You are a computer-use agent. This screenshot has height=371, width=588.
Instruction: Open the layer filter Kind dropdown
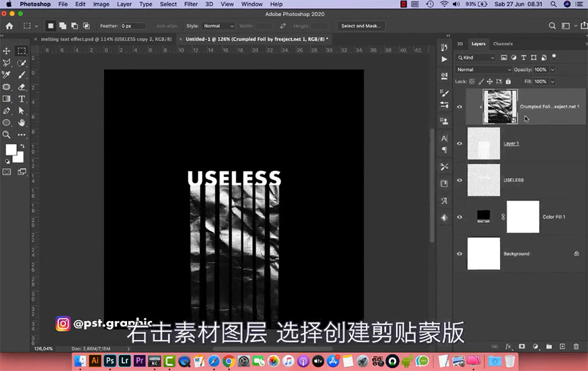476,57
